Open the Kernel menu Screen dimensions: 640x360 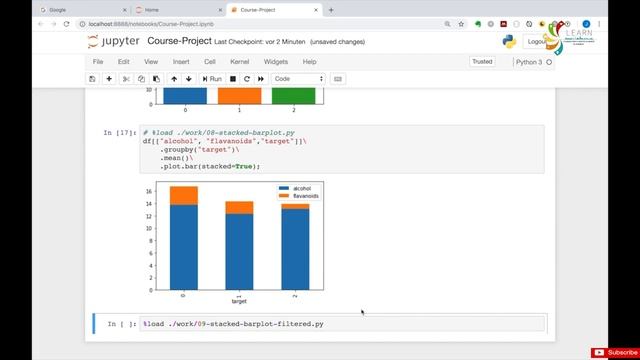pyautogui.click(x=240, y=62)
